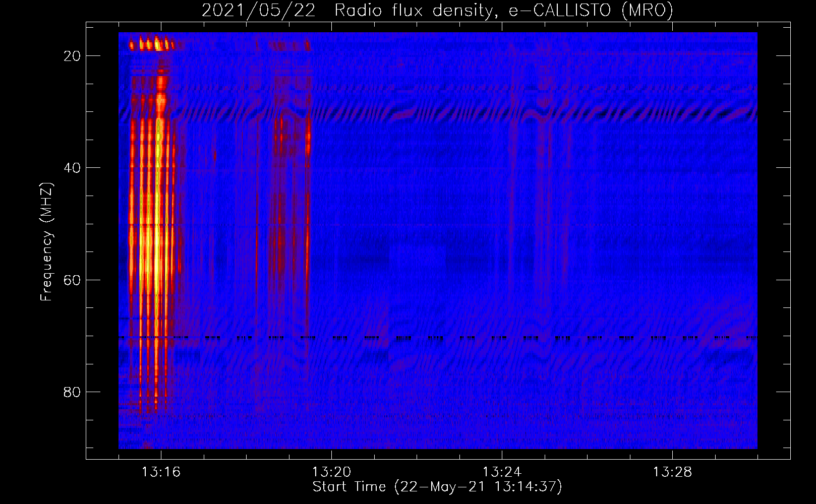The height and width of the screenshot is (504, 816).
Task: Click the 13:24 time tick label
Action: [502, 472]
